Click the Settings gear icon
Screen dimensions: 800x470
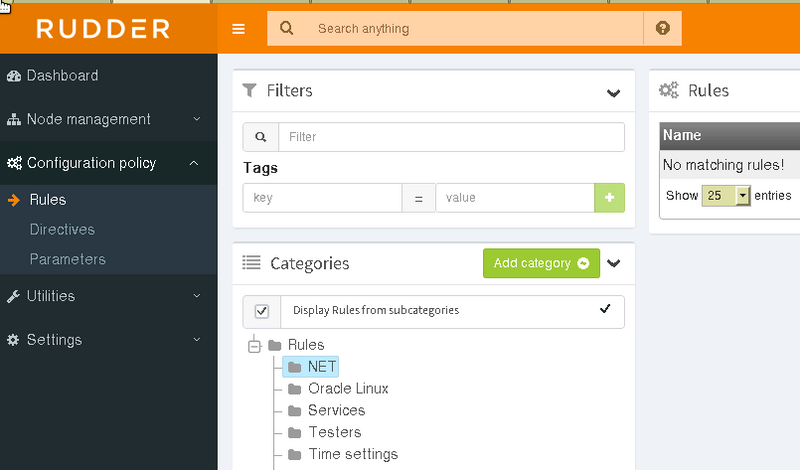coord(13,340)
